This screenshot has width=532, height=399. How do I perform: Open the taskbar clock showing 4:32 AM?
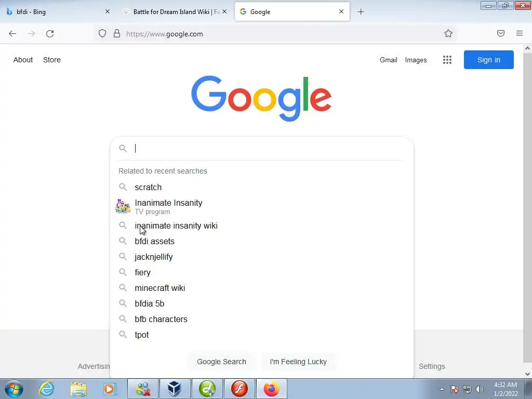tap(505, 389)
